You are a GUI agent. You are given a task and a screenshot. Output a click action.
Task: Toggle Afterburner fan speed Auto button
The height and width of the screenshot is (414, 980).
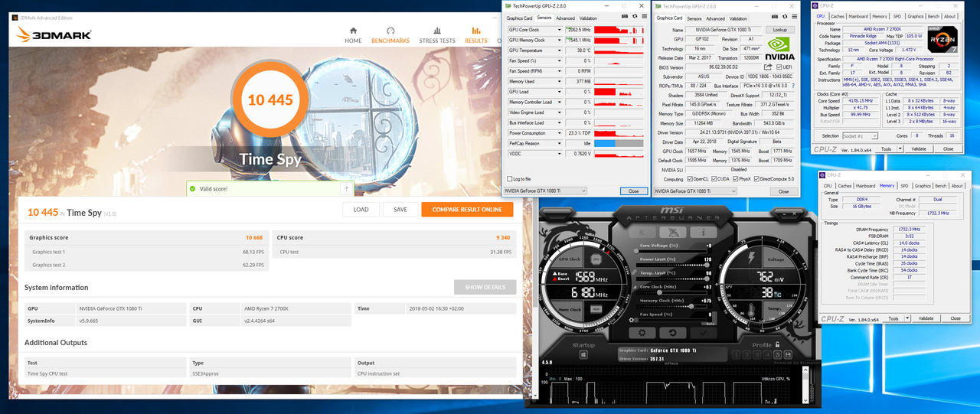click(x=710, y=324)
